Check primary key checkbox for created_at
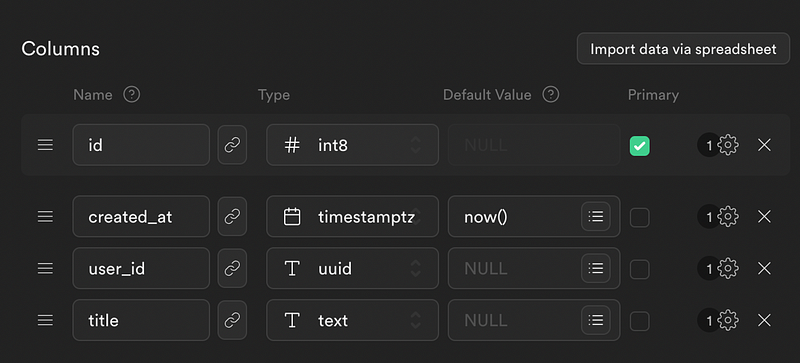Viewport: 800px width, 363px height. pyautogui.click(x=639, y=217)
